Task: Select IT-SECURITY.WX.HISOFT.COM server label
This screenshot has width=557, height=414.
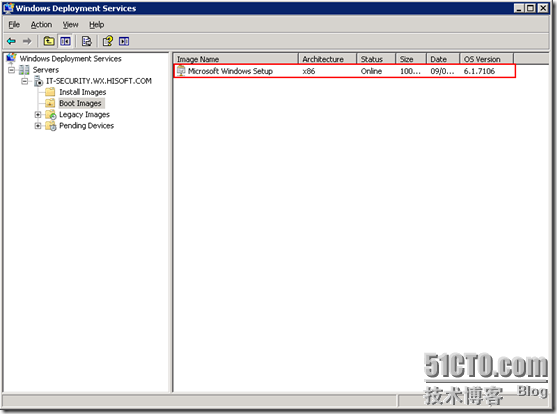Action: pyautogui.click(x=99, y=81)
